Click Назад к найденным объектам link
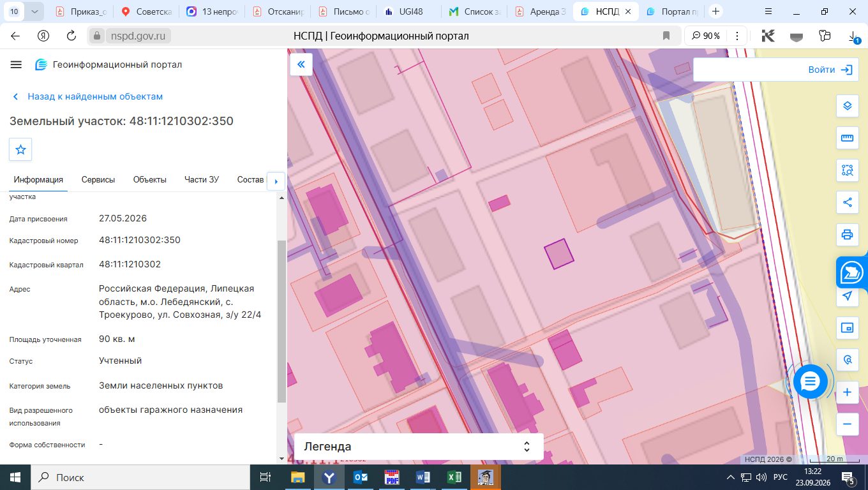Screen dimensions: 868x490 (x=88, y=96)
